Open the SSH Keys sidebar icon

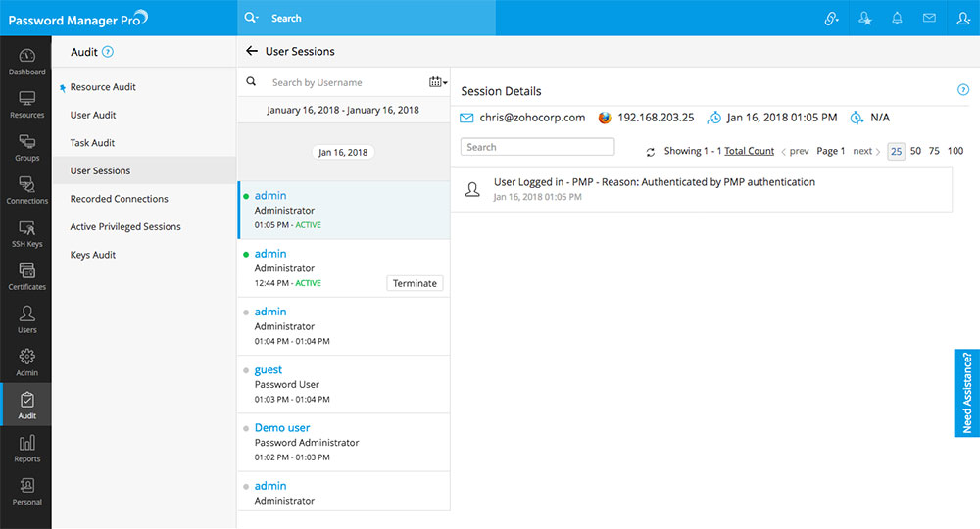pos(26,232)
